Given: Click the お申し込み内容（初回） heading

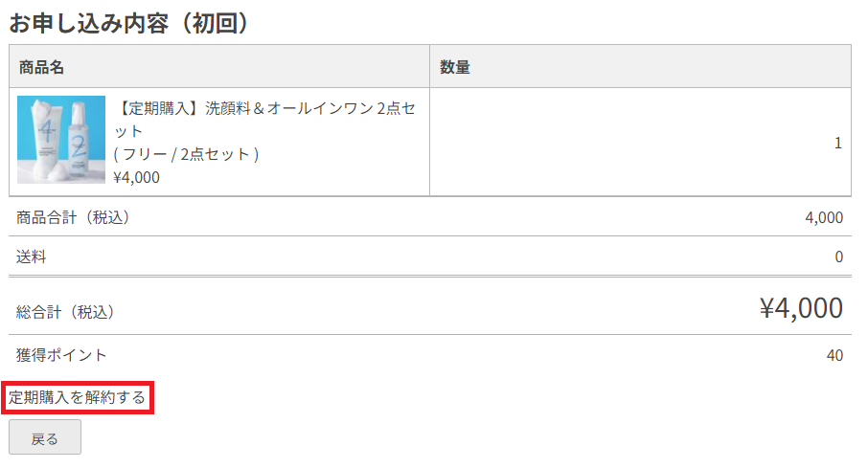Looking at the screenshot, I should pyautogui.click(x=130, y=23).
